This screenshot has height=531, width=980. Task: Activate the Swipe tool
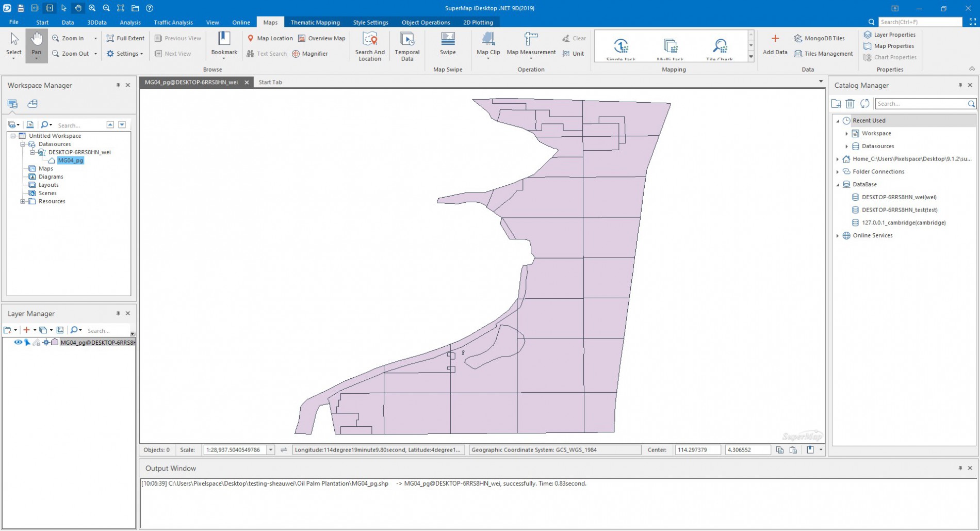448,44
